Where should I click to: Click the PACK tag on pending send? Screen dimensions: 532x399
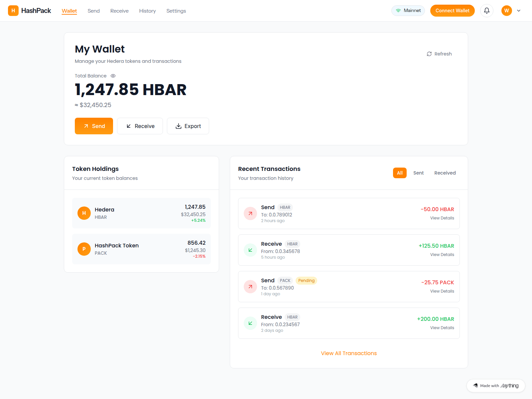point(285,281)
